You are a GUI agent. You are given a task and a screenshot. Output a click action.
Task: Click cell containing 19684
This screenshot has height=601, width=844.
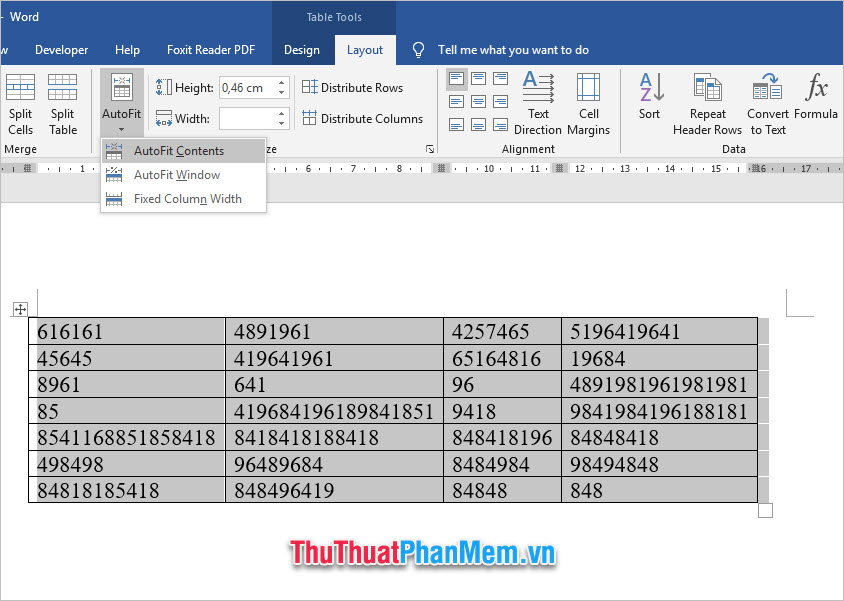[659, 358]
